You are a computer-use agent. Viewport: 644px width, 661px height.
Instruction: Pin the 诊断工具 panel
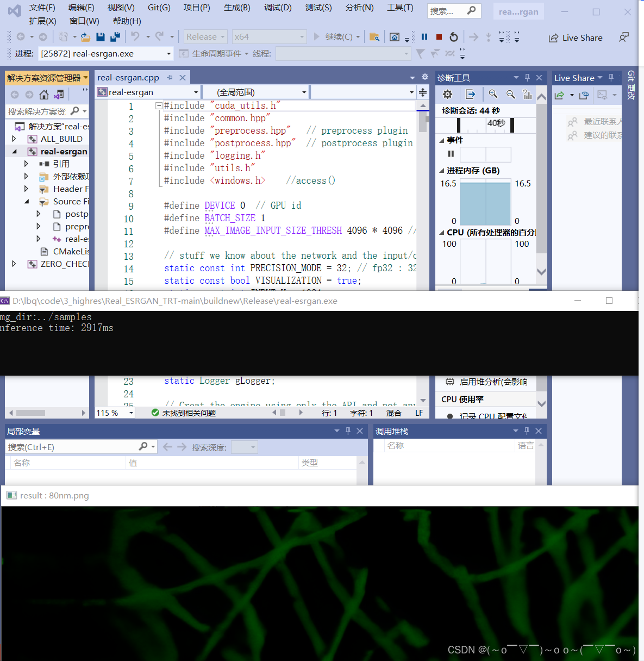coord(527,77)
